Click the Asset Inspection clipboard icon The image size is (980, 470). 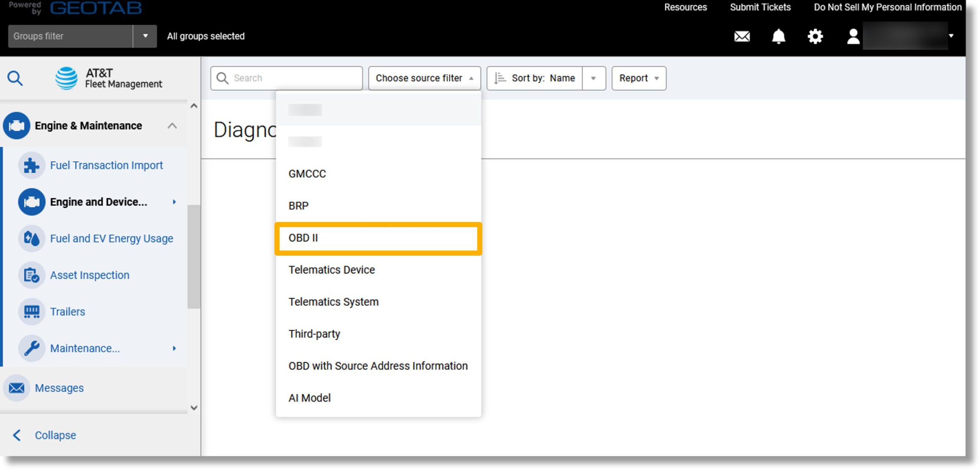(31, 275)
